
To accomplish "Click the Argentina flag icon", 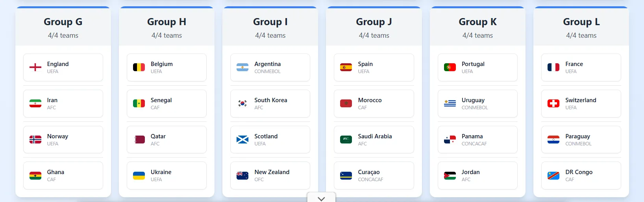I will click(x=242, y=68).
